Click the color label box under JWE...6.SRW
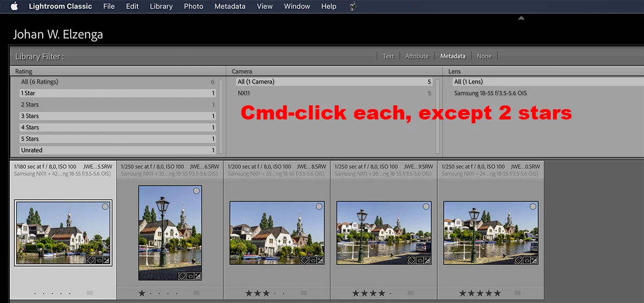The height and width of the screenshot is (303, 644). click(197, 293)
